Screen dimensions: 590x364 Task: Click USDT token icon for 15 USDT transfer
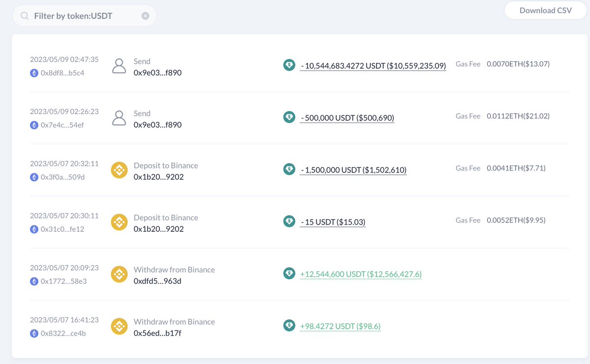tap(289, 221)
